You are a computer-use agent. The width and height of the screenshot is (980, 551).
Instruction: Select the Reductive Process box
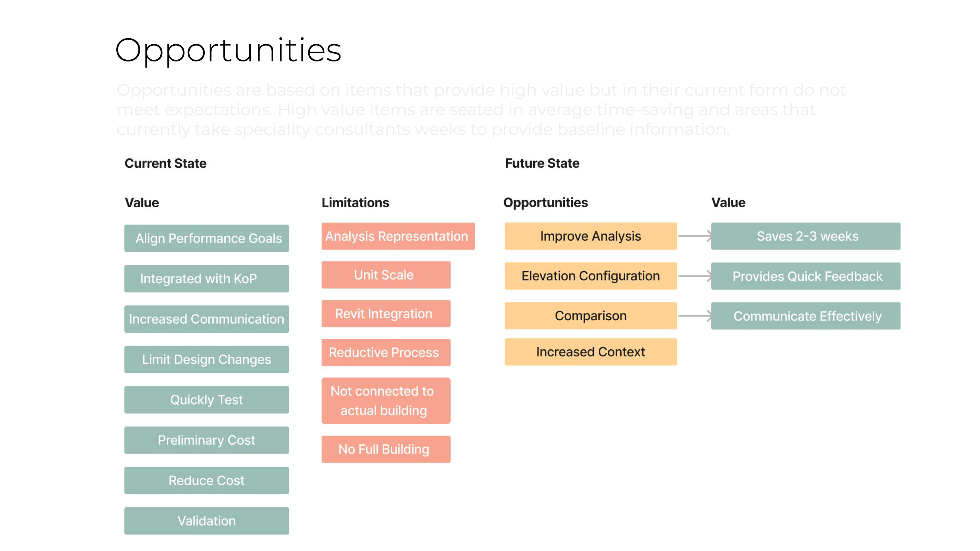click(386, 352)
